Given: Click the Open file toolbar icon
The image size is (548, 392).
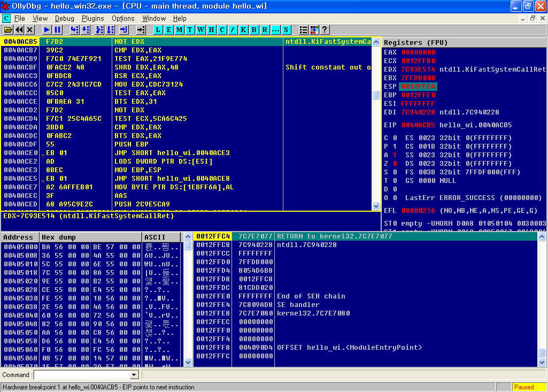Looking at the screenshot, I should point(8,30).
